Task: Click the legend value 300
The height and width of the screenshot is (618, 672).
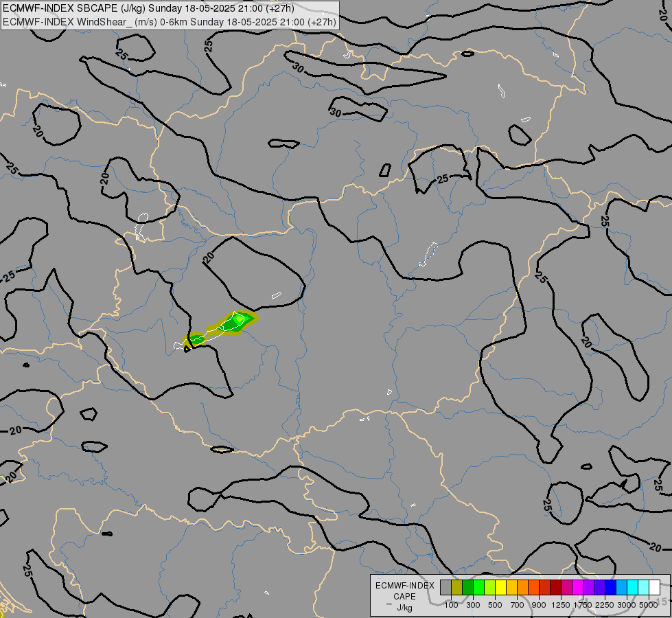Action: point(473,605)
